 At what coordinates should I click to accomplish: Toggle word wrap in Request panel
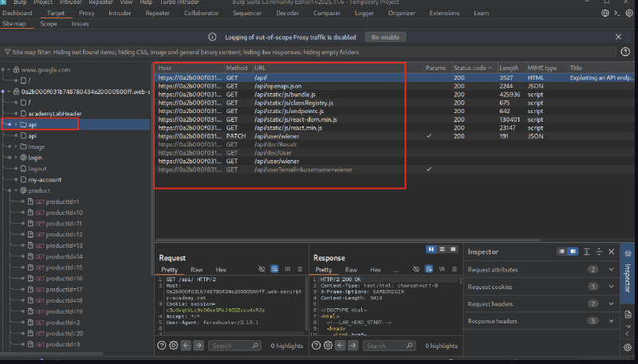tap(274, 269)
